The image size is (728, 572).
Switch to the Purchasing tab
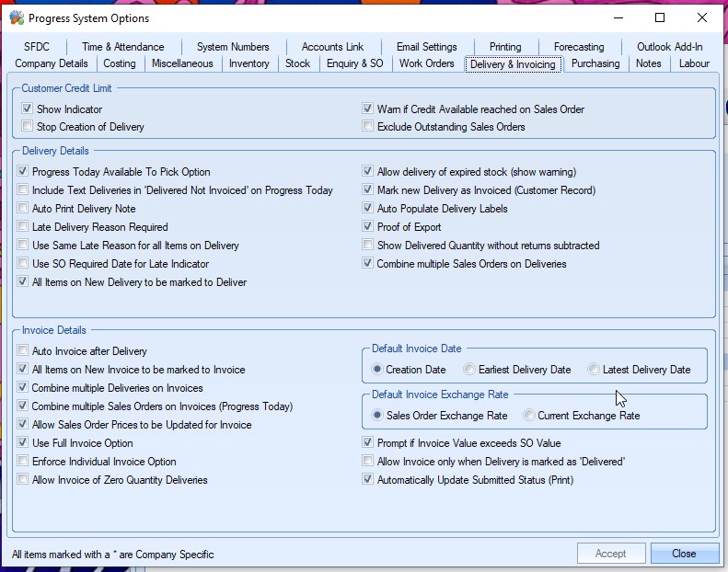595,63
